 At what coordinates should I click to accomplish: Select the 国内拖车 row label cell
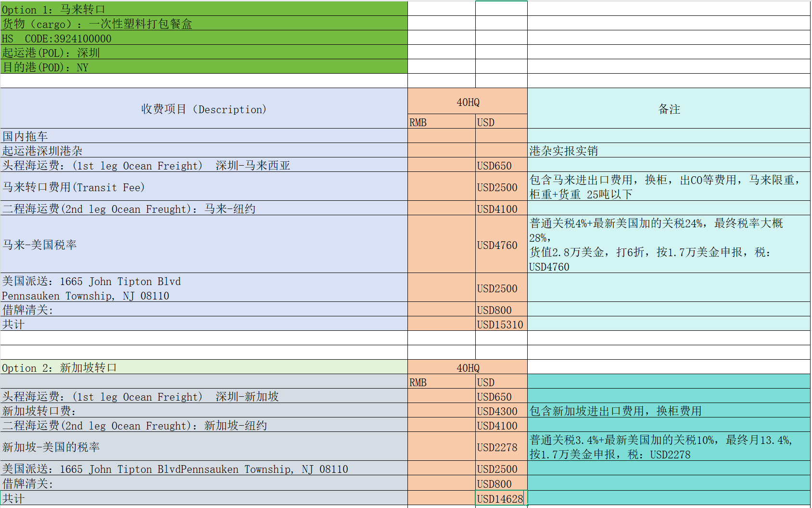(203, 136)
